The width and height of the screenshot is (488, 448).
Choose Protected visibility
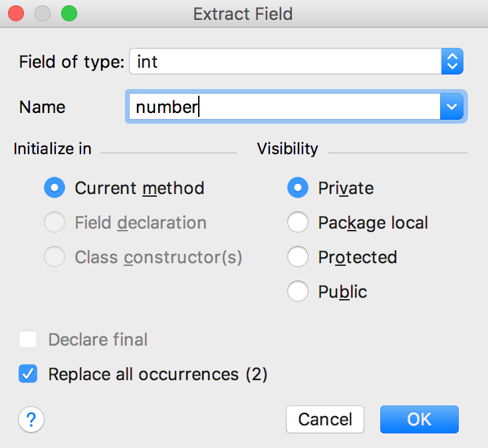click(x=298, y=257)
